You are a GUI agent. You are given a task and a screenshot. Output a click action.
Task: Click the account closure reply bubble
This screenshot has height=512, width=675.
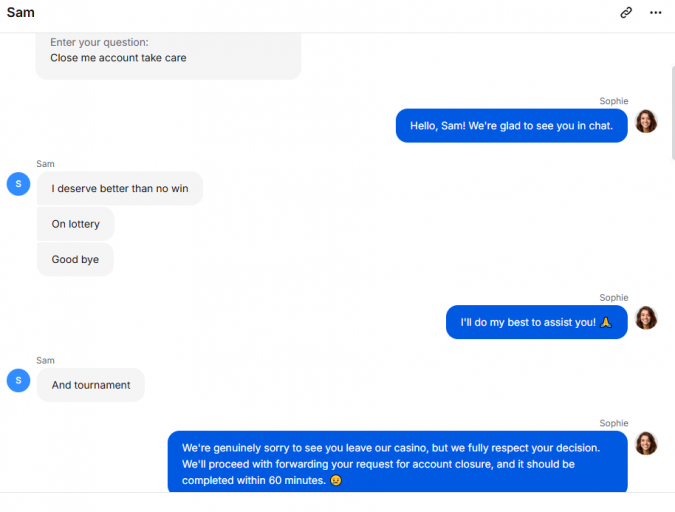coord(397,462)
